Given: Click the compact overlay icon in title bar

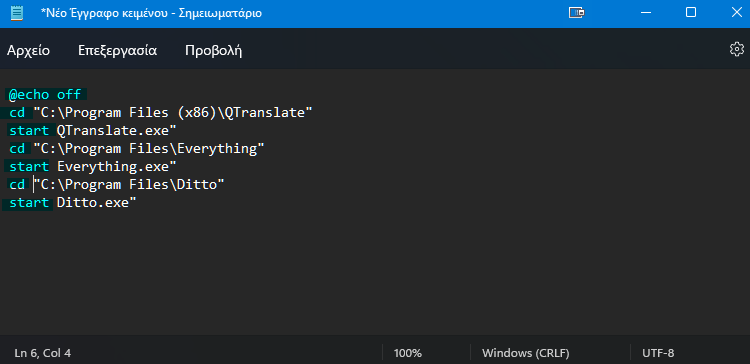Looking at the screenshot, I should (x=577, y=12).
